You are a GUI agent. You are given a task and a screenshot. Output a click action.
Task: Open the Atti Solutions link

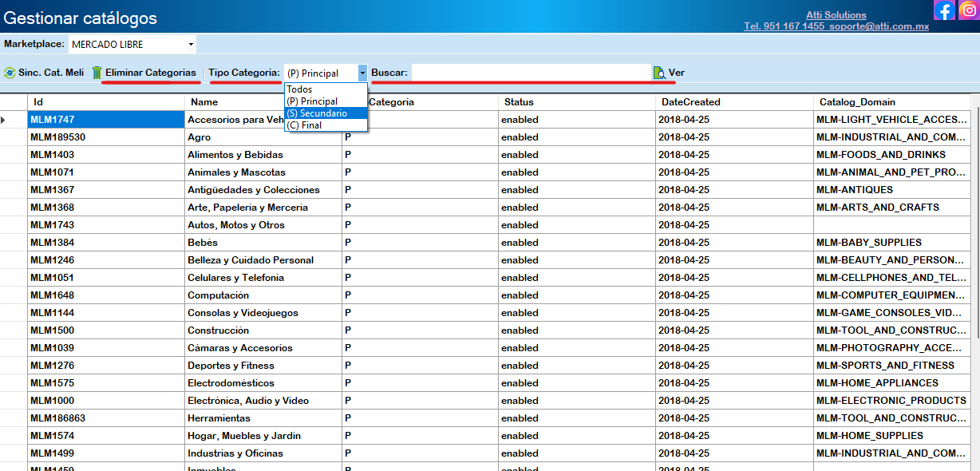[x=836, y=15]
